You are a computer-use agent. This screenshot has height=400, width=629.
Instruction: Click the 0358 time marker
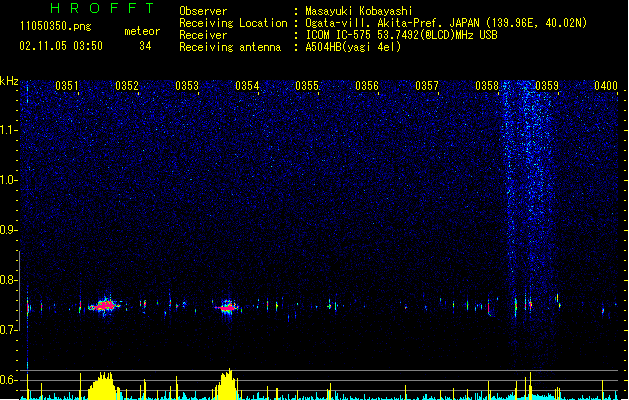point(487,86)
